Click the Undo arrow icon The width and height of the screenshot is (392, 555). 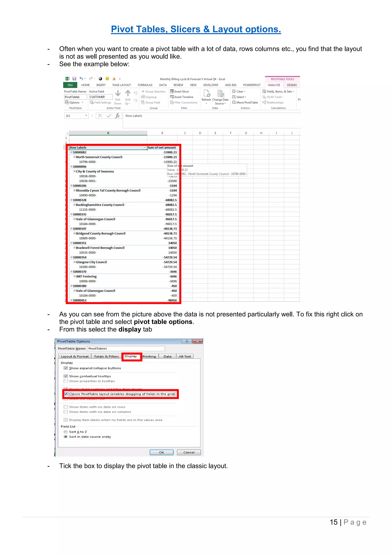coord(81,79)
